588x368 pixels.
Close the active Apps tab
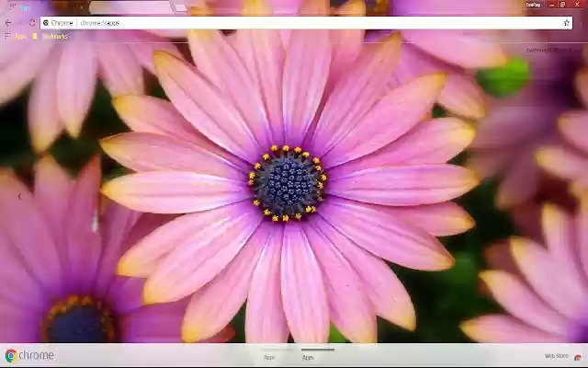click(x=82, y=7)
